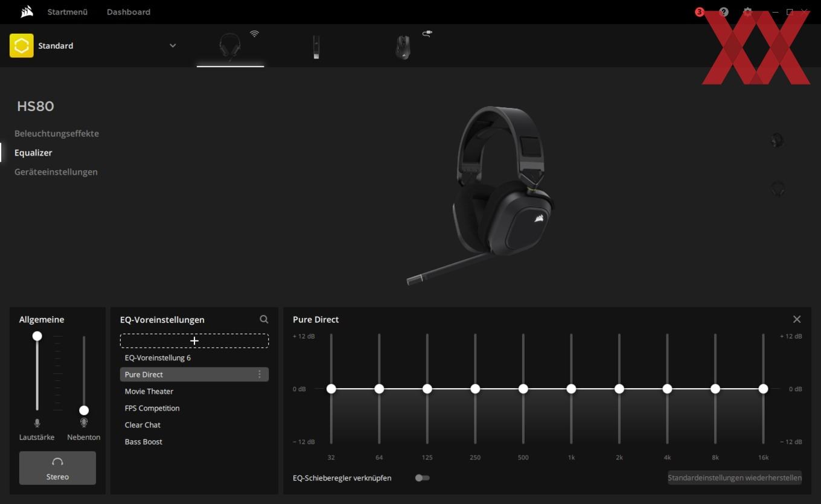Image resolution: width=821 pixels, height=504 pixels.
Task: Click the 250 Hz EQ band handle
Action: coord(475,389)
